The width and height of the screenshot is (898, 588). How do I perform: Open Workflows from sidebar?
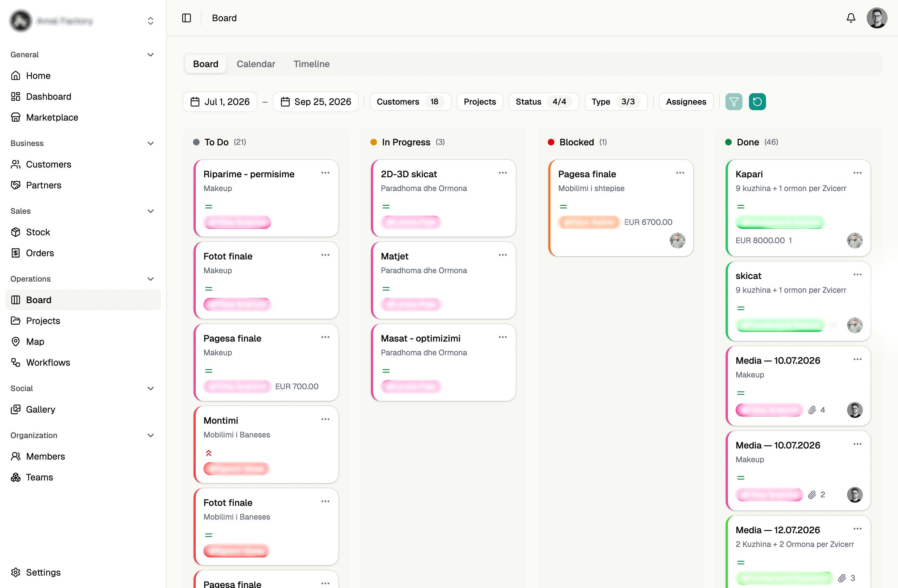[83, 362]
